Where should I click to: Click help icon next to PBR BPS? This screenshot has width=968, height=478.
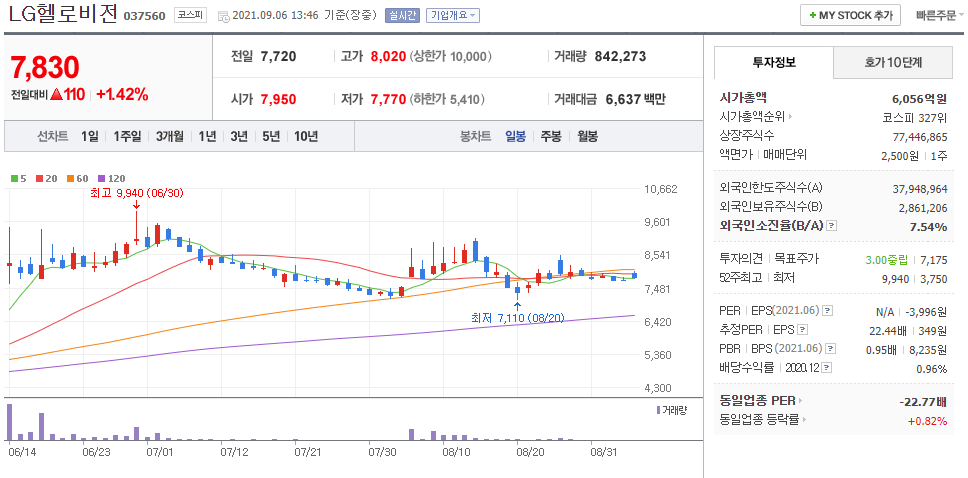tap(832, 349)
